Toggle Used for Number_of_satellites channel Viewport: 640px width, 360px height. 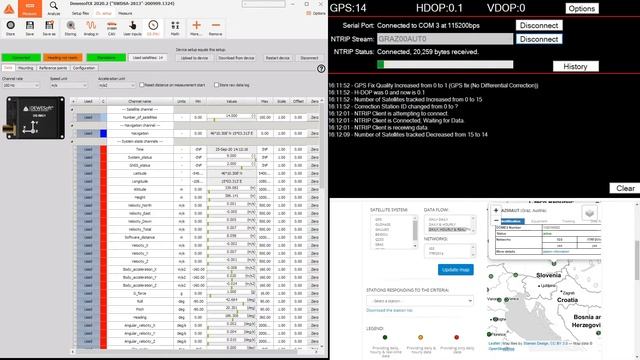point(88,117)
